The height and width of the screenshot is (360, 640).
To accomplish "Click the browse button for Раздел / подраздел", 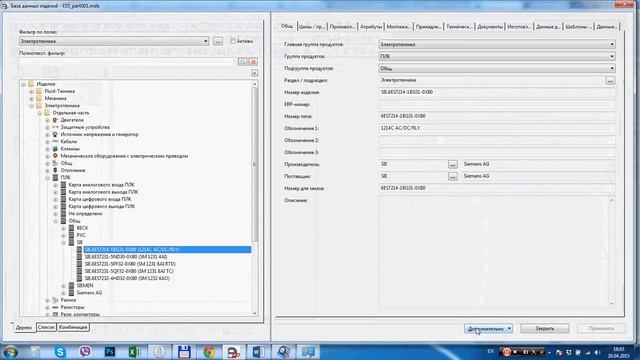I will click(610, 81).
